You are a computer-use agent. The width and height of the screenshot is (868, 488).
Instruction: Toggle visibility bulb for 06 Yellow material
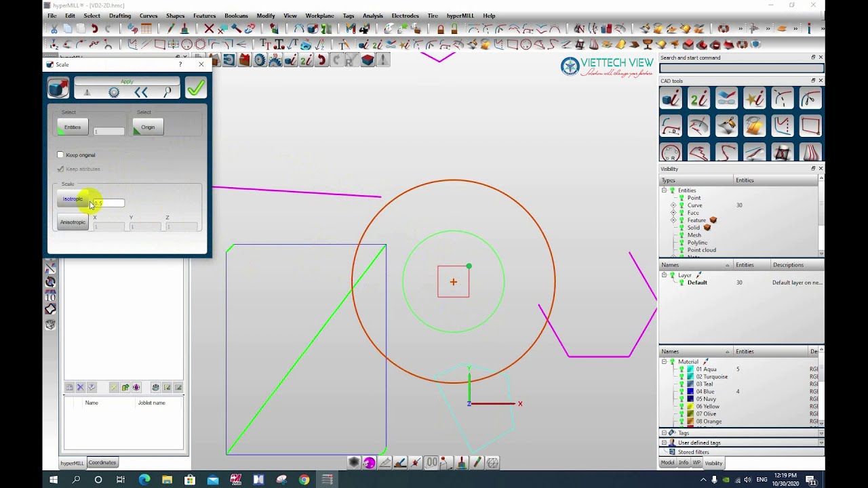coord(682,407)
